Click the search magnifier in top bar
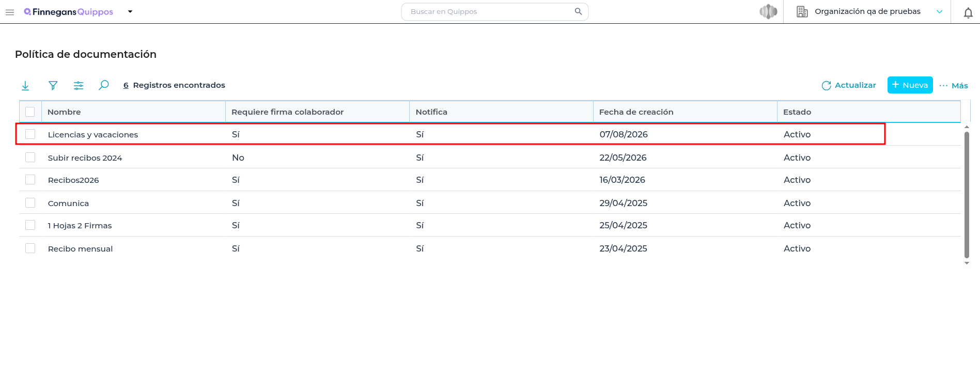Screen dimensions: 980x391 [x=578, y=11]
